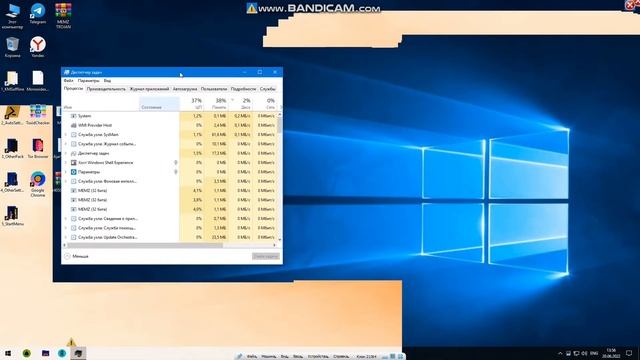640x360 pixels.
Task: Select the second MEMZ (32 бита) process
Action: tap(169, 200)
